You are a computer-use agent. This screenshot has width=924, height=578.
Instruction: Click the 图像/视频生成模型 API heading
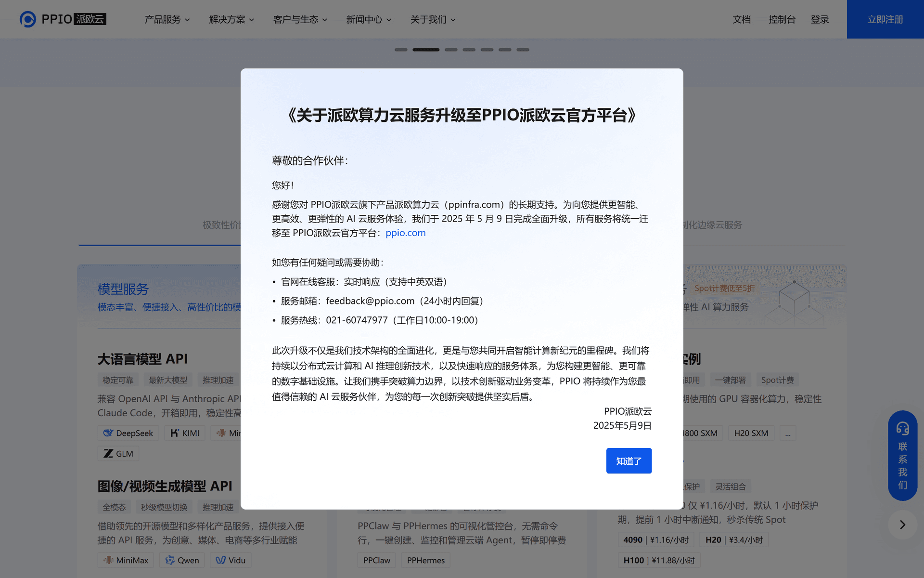(165, 486)
